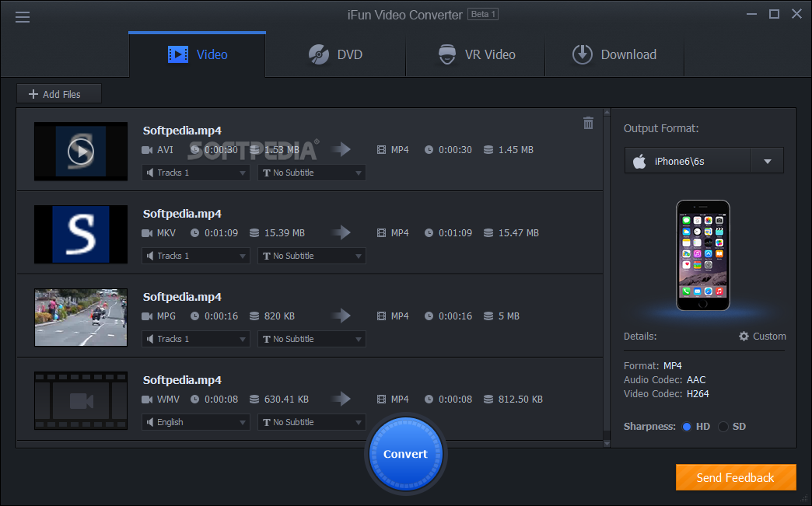Open the VR Video tab
The width and height of the screenshot is (812, 506).
click(475, 54)
